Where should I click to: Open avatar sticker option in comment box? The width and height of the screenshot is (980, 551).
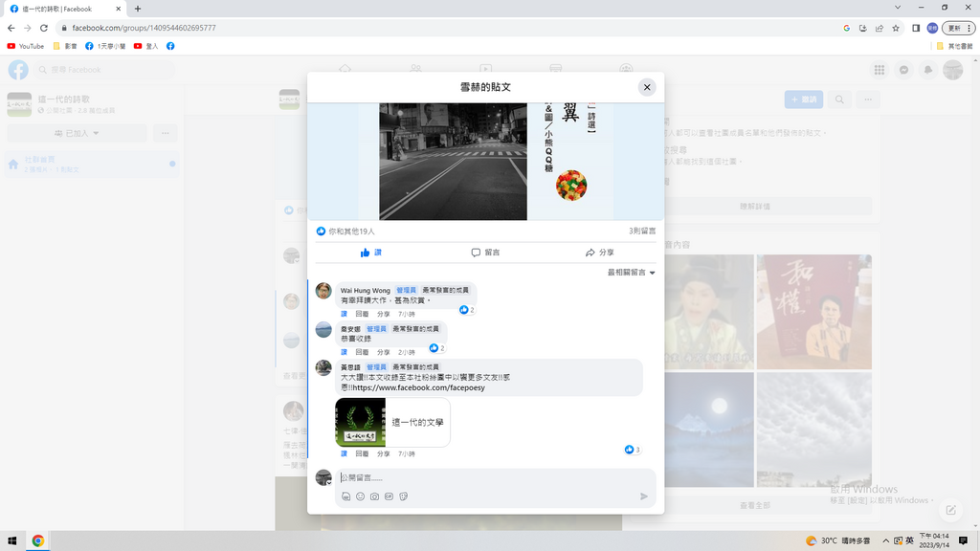(345, 496)
